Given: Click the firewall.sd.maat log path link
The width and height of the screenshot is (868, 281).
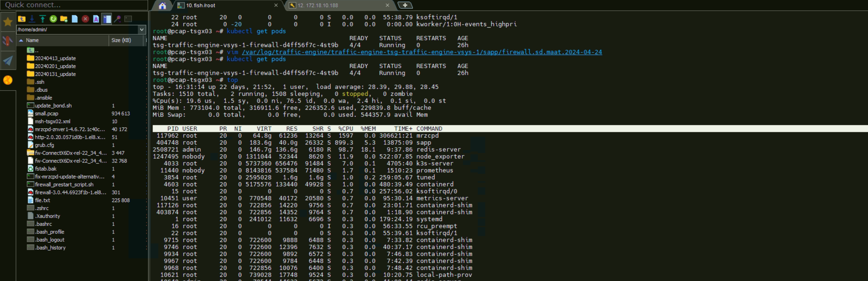Looking at the screenshot, I should (422, 52).
